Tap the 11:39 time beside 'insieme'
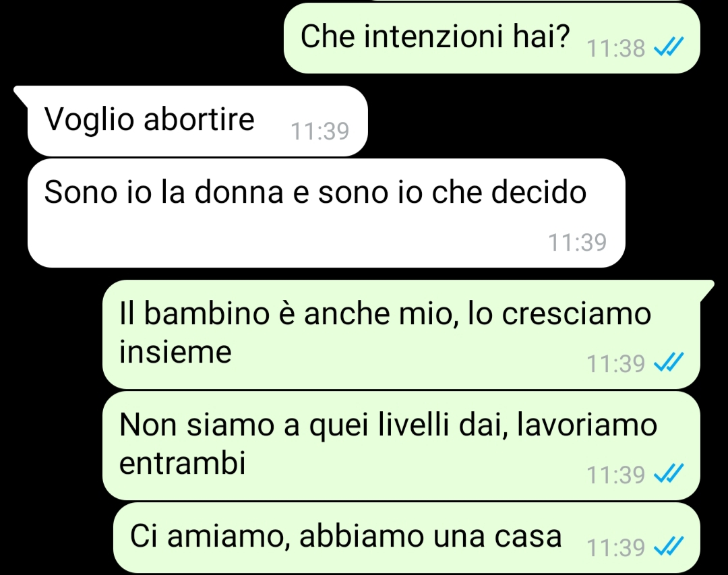Image resolution: width=728 pixels, height=575 pixels. [615, 363]
